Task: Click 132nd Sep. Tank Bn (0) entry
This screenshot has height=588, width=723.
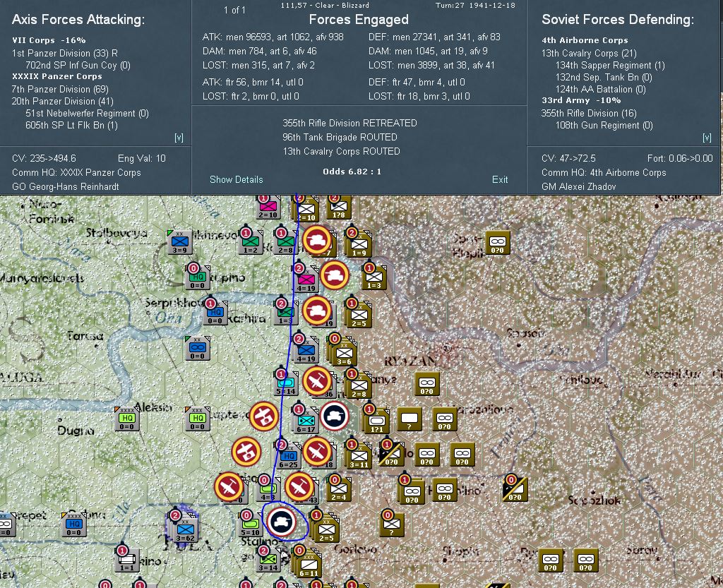Action: pyautogui.click(x=604, y=77)
